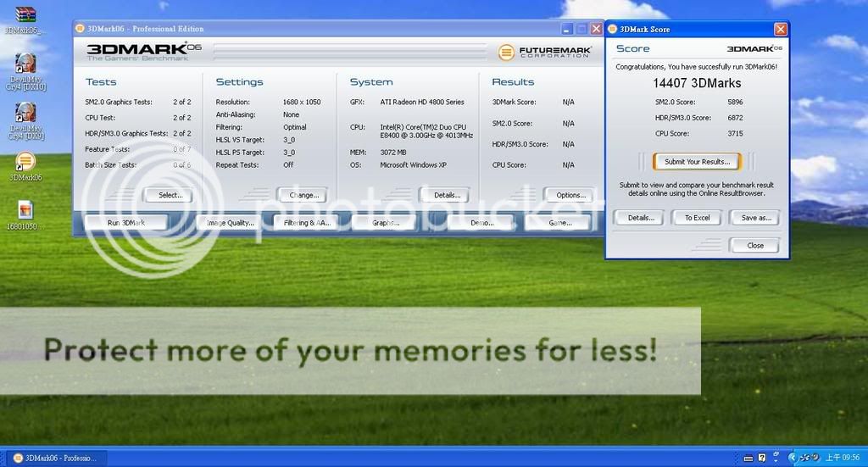868x467 pixels.
Task: Click the Intel Core 2 Duo CPU text
Action: [x=426, y=131]
